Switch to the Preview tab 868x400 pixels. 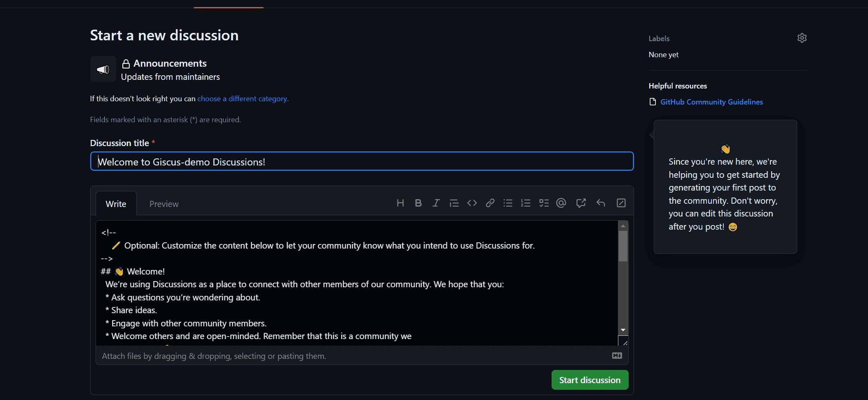(164, 204)
